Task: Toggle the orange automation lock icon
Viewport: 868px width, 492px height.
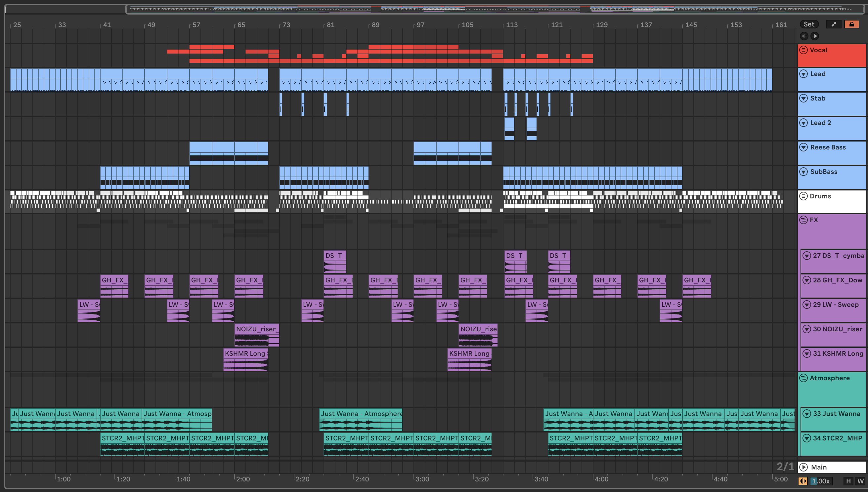Action: [x=851, y=24]
